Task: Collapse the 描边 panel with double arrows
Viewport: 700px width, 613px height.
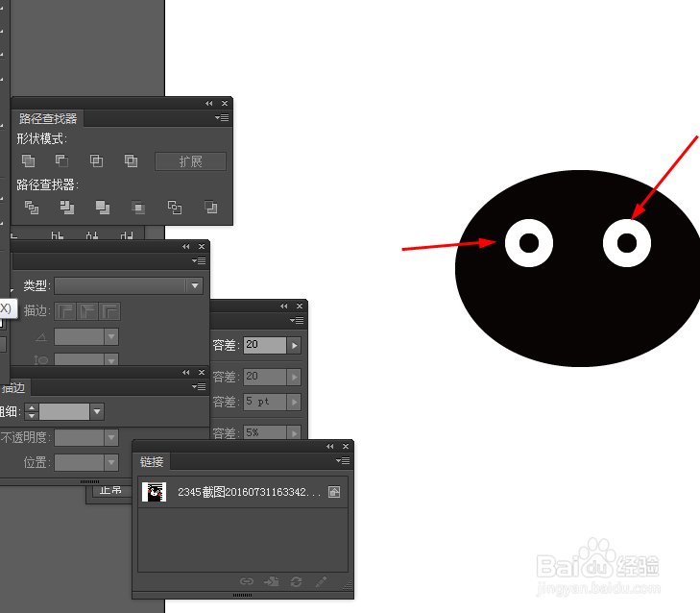Action: (185, 372)
